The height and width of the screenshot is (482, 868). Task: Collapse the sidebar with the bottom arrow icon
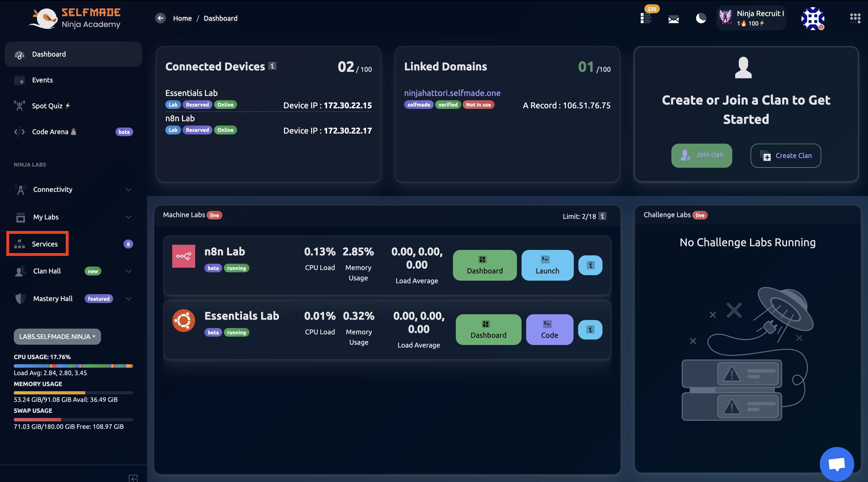pos(133,478)
